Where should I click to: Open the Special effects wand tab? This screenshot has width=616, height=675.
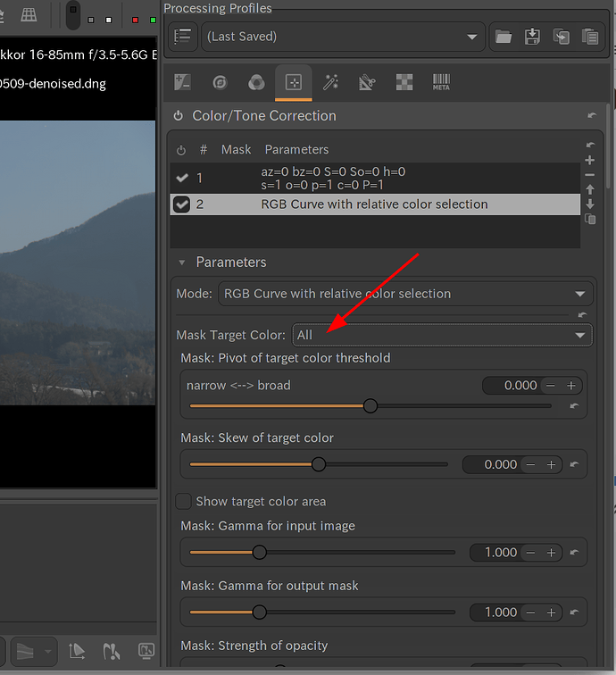[330, 82]
